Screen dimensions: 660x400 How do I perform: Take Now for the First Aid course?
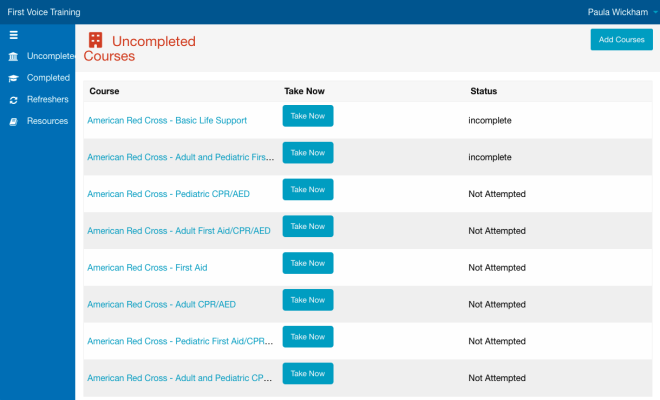308,263
